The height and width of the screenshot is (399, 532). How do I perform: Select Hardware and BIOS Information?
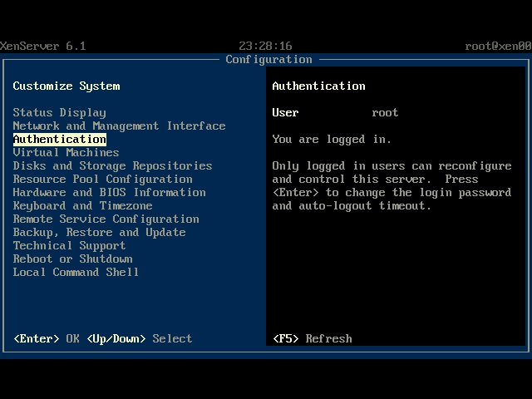click(x=109, y=192)
